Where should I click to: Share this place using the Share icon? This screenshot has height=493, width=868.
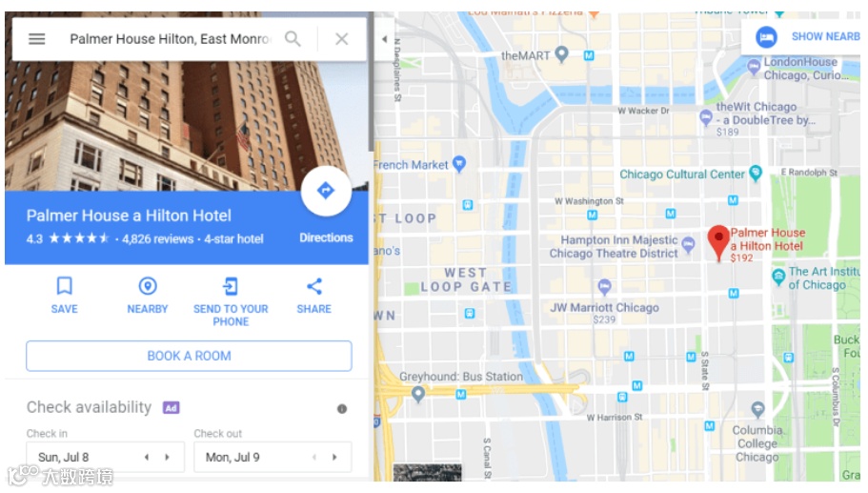tap(313, 286)
